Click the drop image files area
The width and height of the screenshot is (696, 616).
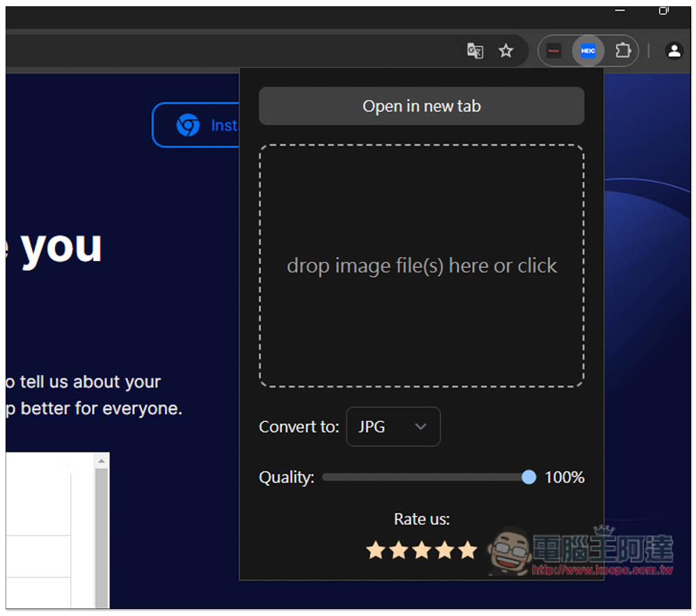point(421,265)
